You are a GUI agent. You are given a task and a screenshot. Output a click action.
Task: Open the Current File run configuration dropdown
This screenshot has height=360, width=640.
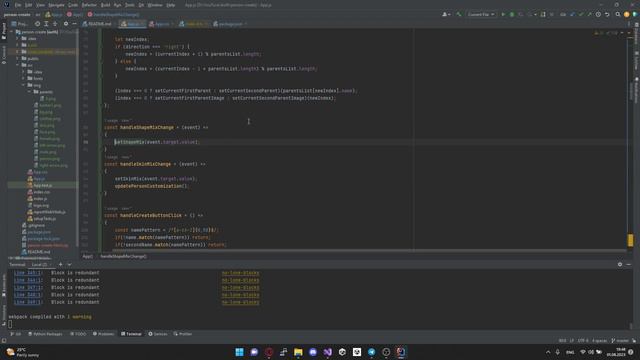point(481,14)
